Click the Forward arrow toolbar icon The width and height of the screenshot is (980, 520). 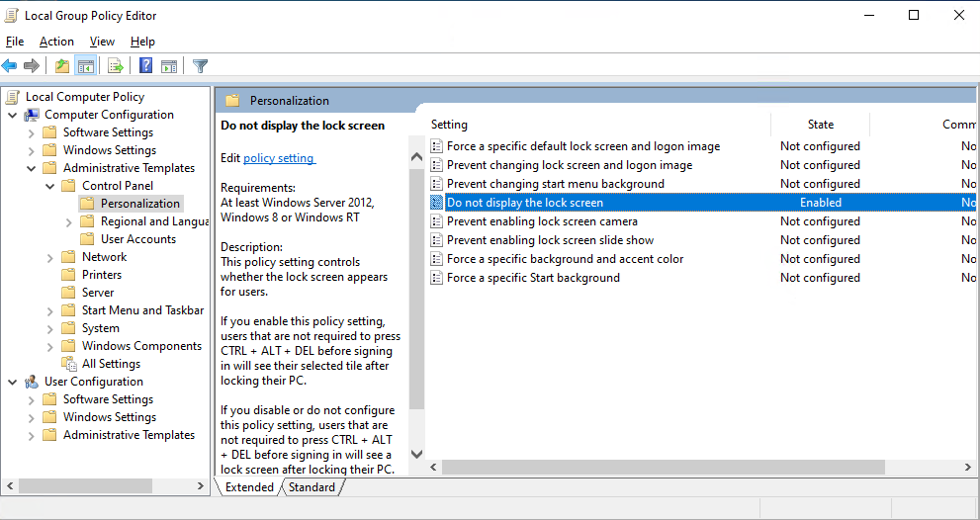[x=32, y=65]
